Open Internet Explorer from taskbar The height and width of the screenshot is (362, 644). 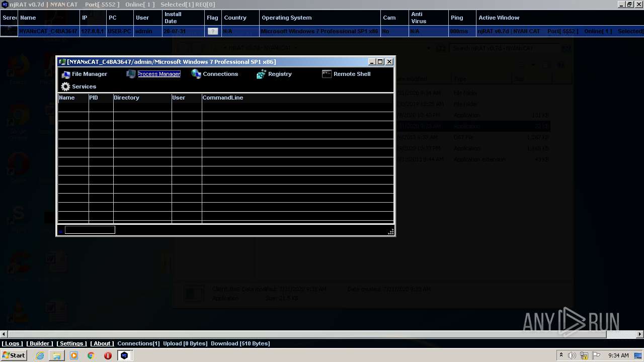(x=40, y=355)
